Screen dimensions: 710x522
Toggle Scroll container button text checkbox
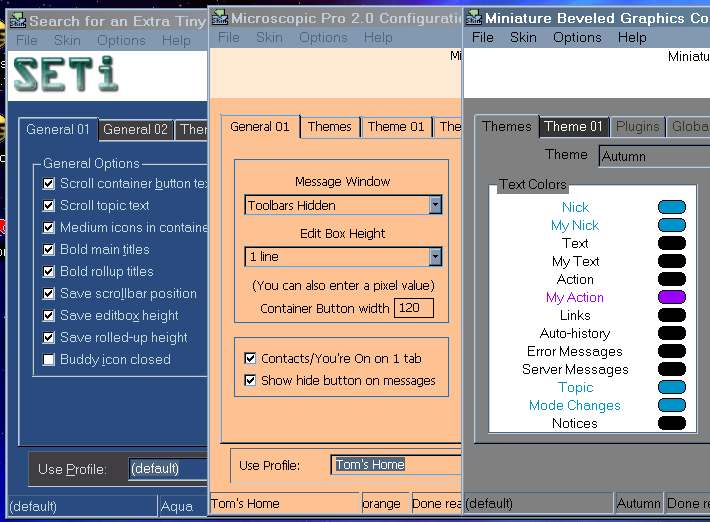tap(48, 183)
